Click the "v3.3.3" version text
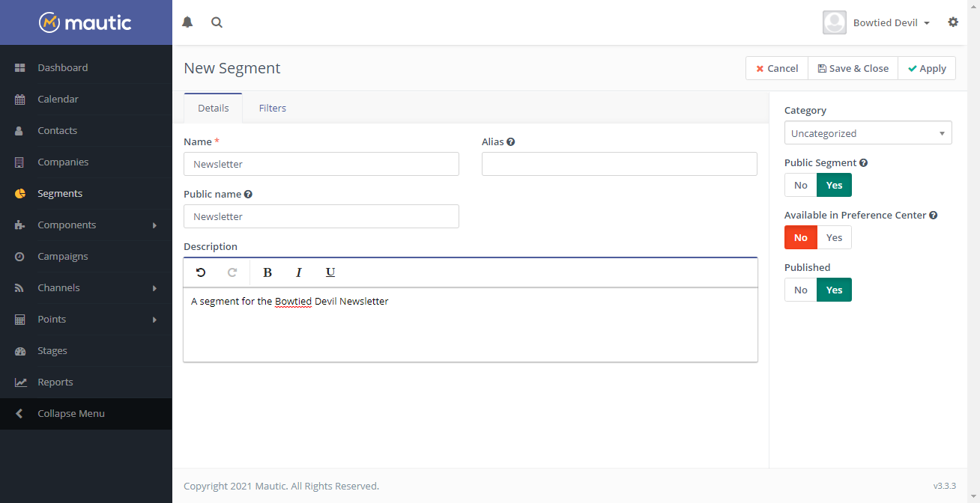The width and height of the screenshot is (980, 503). tap(944, 486)
